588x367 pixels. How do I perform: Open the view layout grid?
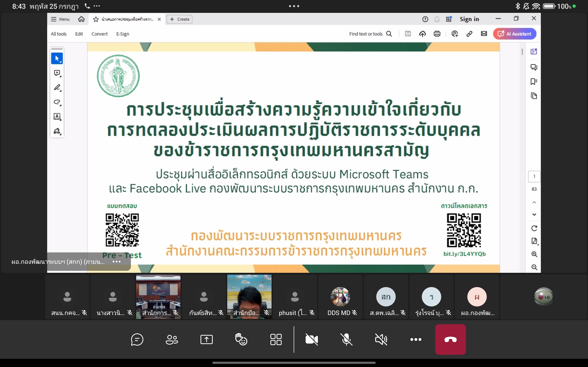click(276, 339)
